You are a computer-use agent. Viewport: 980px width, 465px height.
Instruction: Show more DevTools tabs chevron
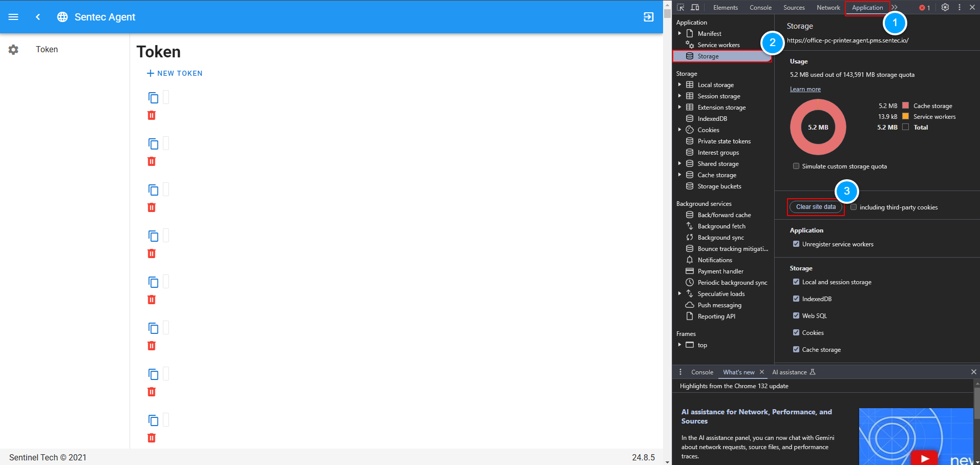pos(894,7)
